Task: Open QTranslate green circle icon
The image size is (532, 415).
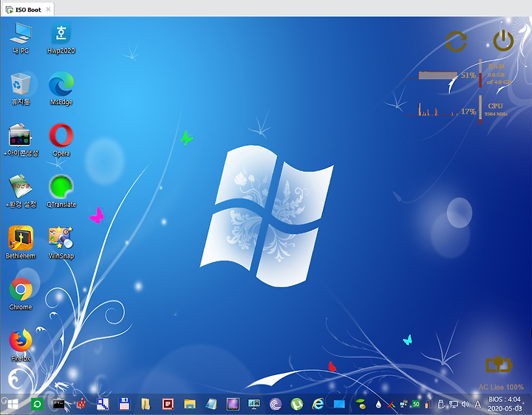Action: point(61,191)
